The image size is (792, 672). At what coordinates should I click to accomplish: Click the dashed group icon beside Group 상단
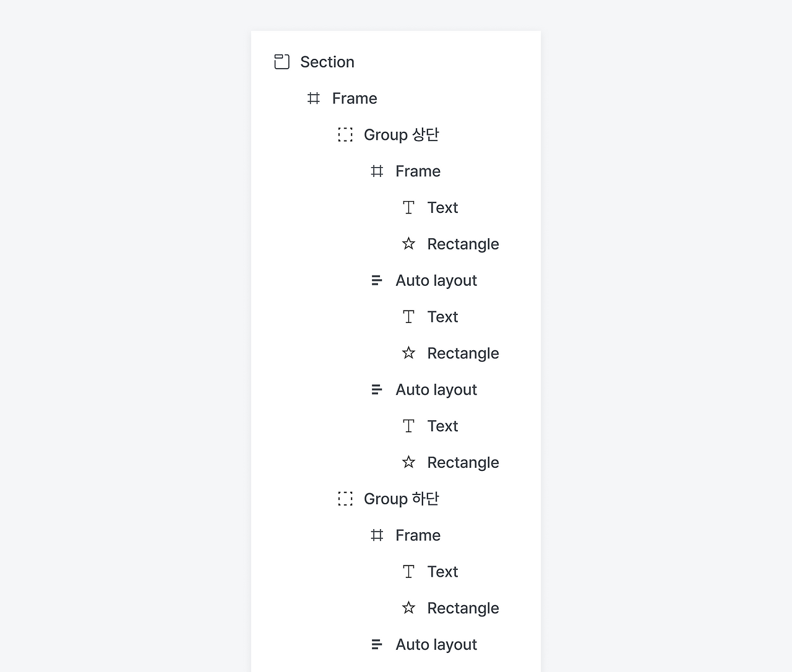(345, 135)
